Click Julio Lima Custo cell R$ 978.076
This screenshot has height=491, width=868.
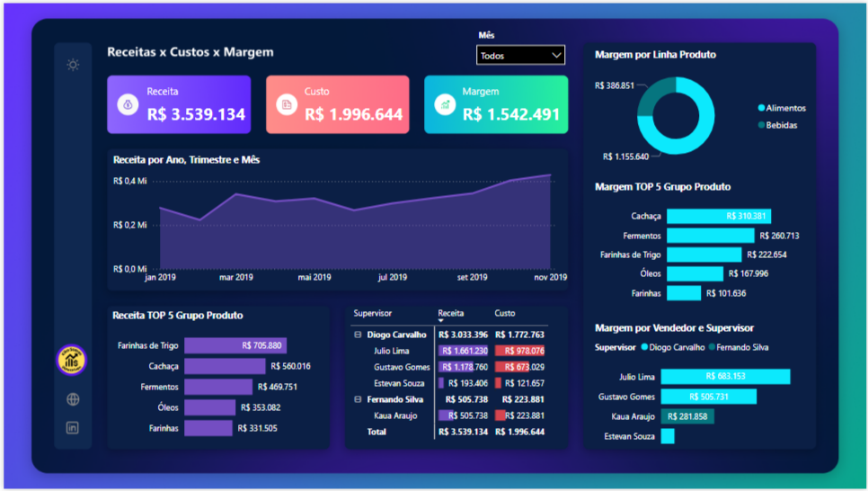[x=519, y=351]
